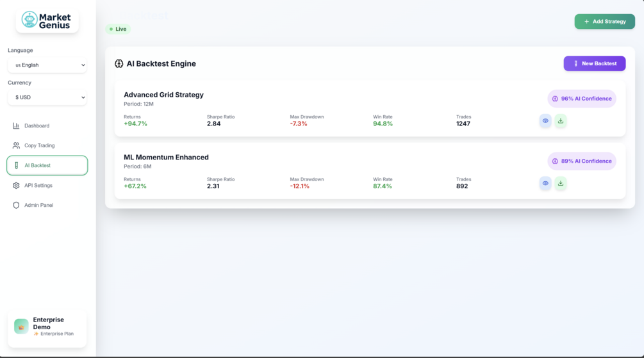Open the AI Backtest menu item
Screen dimensions: 644x358
click(47, 165)
